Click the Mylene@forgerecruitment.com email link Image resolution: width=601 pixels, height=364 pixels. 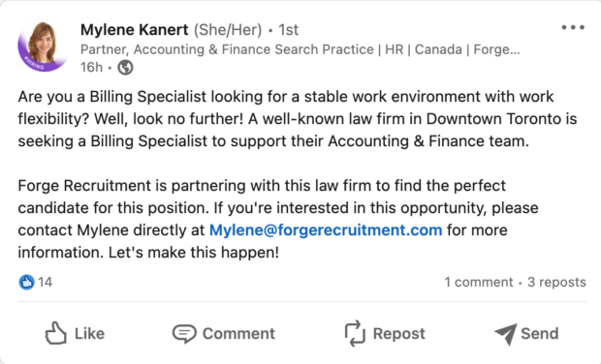point(326,230)
